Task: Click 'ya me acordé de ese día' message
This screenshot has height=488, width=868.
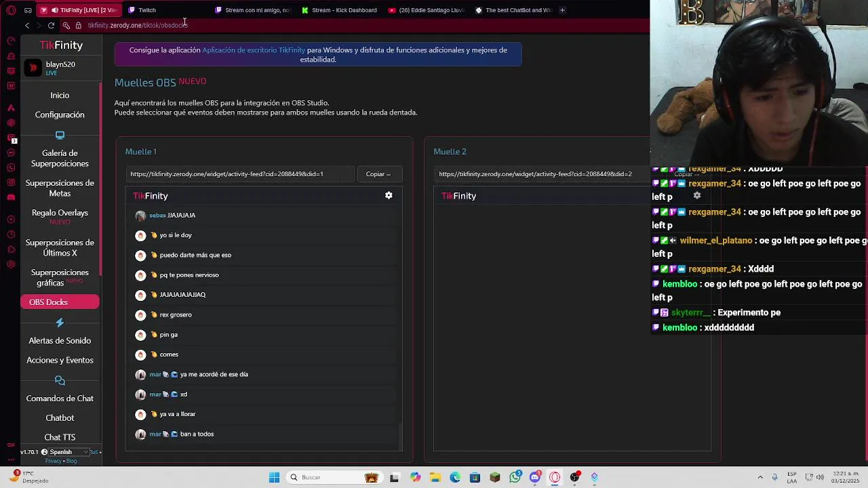Action: tap(214, 374)
